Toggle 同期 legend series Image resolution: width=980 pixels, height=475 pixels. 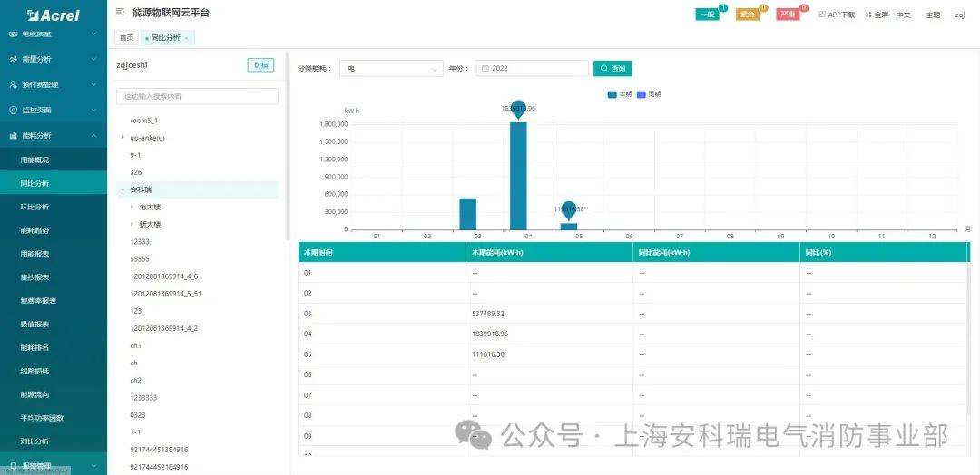click(649, 94)
